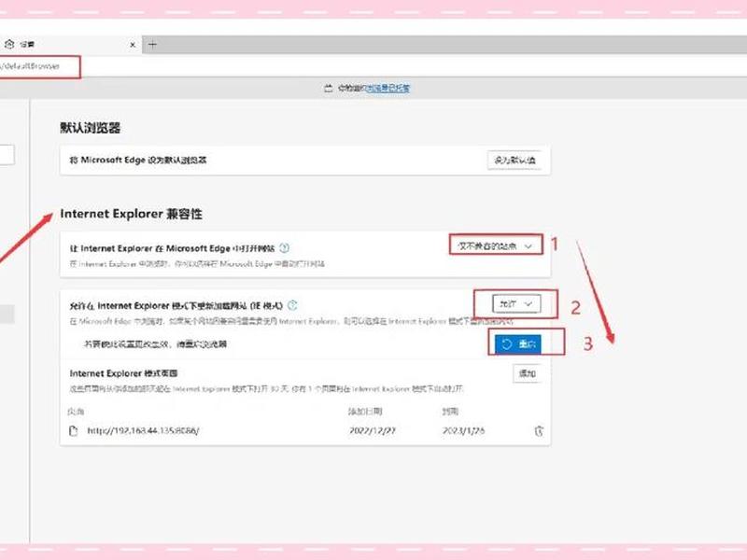Open a new browser tab with plus icon

[x=152, y=45]
